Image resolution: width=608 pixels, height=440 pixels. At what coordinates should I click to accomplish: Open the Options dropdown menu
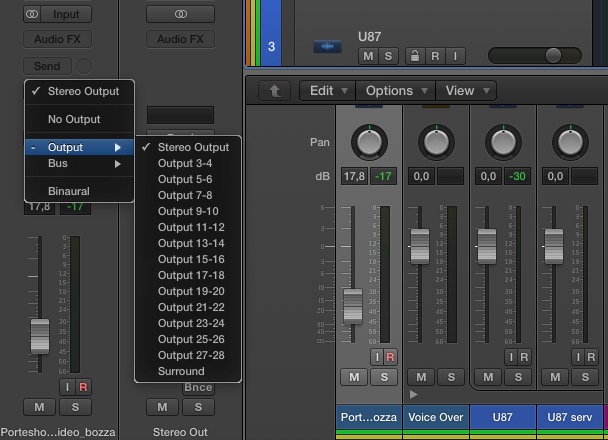396,91
